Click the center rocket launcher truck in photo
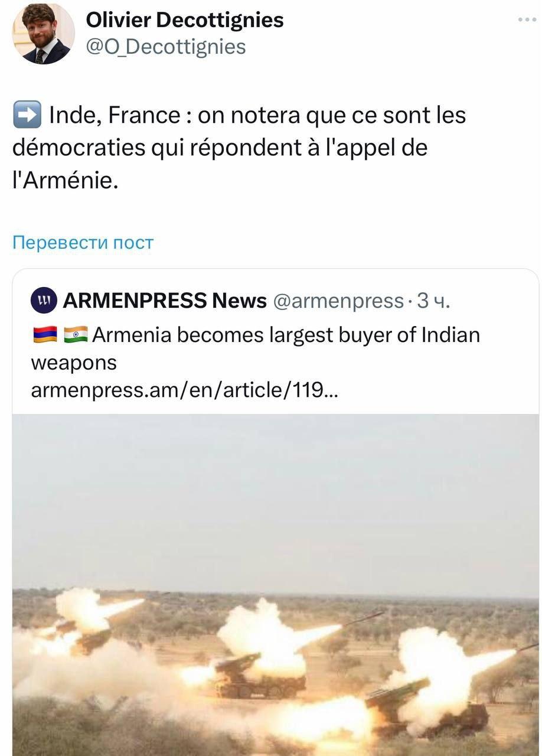 (x=260, y=676)
